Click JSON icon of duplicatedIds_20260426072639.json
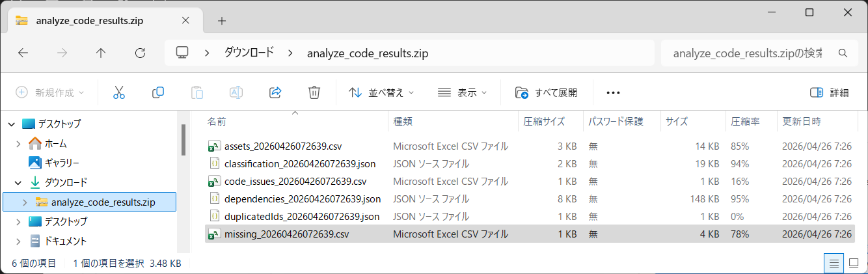The width and height of the screenshot is (868, 274). (x=213, y=216)
